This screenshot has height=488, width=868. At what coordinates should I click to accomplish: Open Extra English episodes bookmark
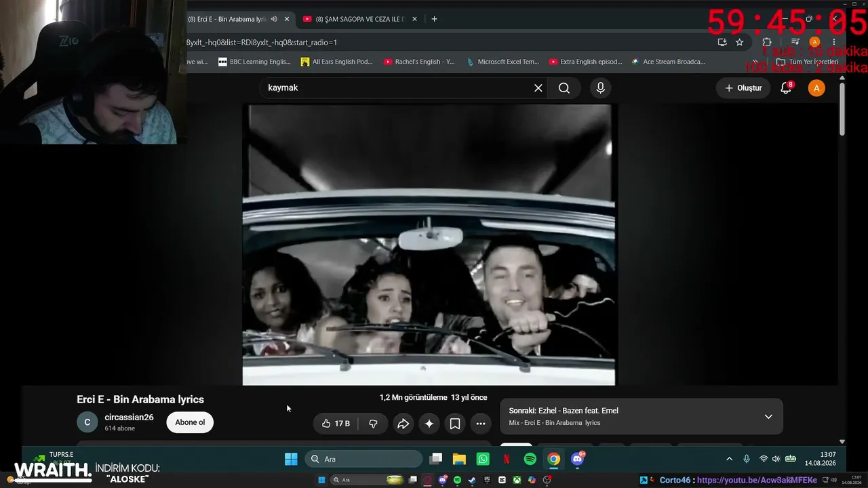click(586, 62)
